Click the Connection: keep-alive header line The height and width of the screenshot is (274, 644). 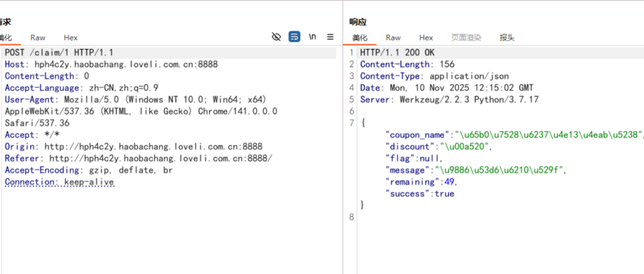[60, 182]
